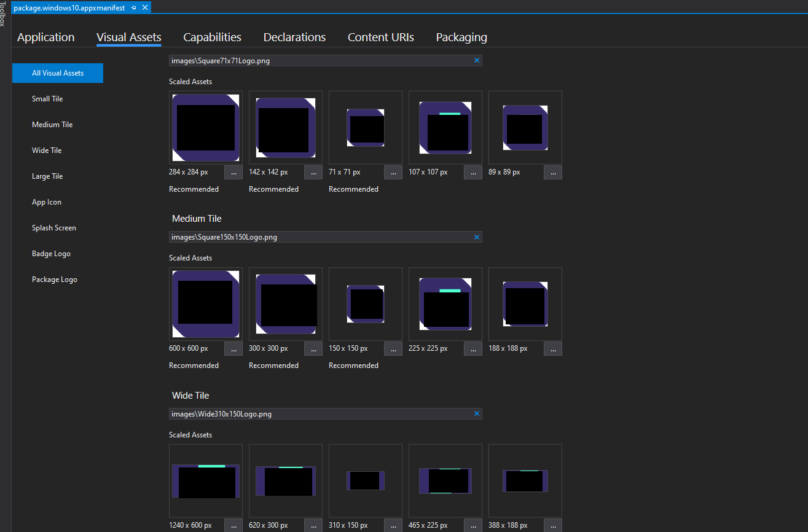808x532 pixels.
Task: Open the Wide Tile asset settings
Action: click(45, 150)
